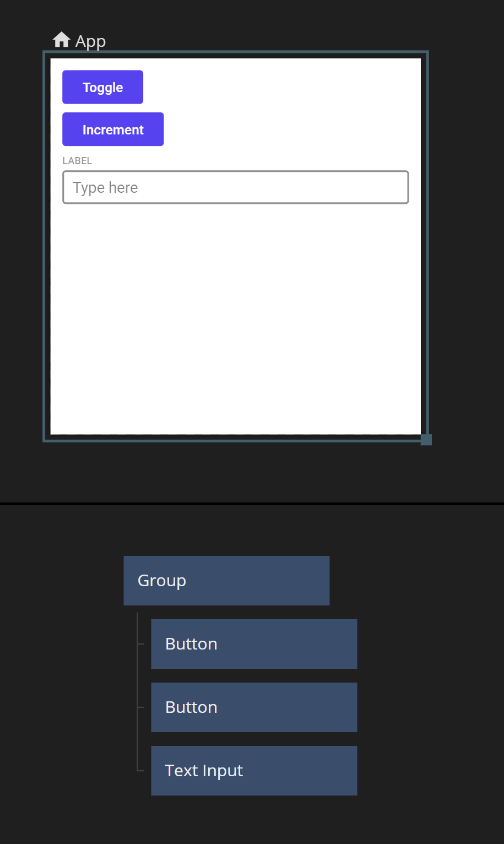This screenshot has height=844, width=504.
Task: Select the first Button node under Group
Action: click(x=254, y=644)
